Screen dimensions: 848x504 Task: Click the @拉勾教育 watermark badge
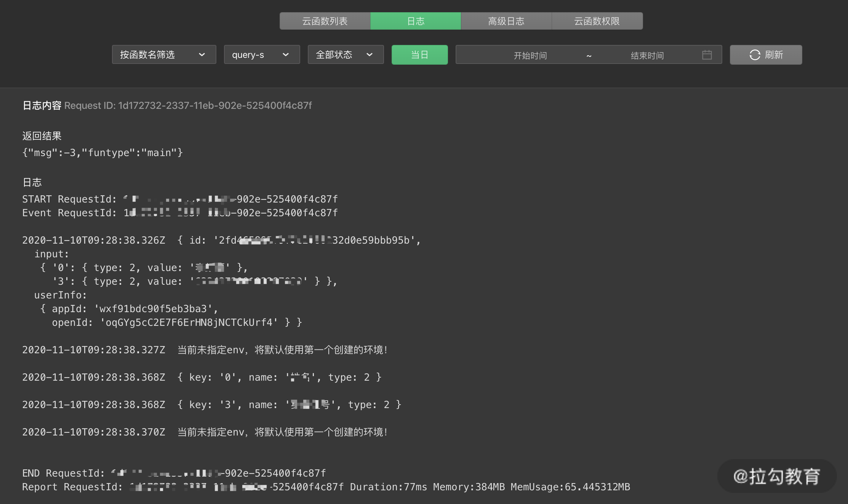[776, 476]
